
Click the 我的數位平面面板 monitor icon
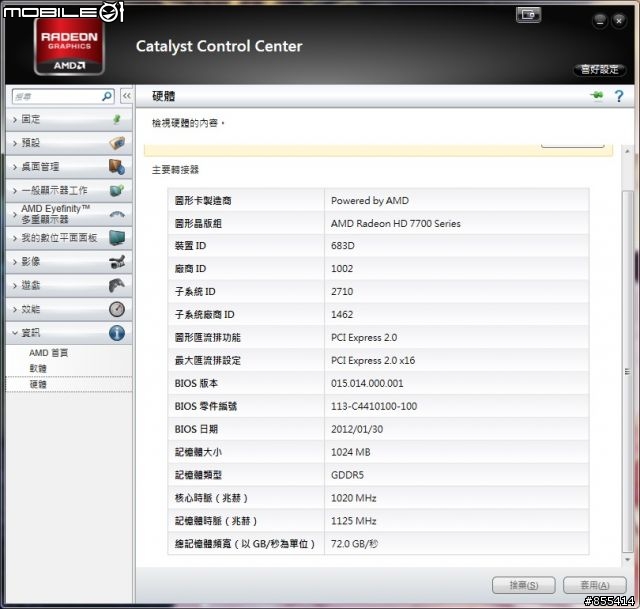117,238
